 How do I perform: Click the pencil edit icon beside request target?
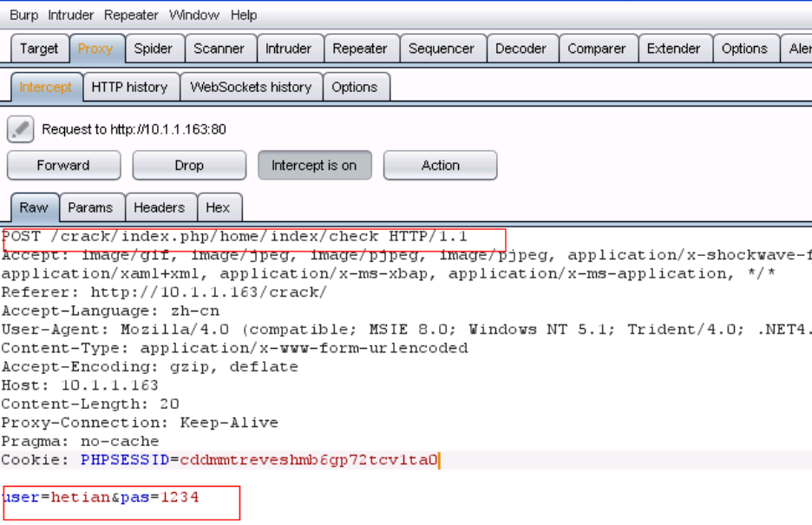pos(20,129)
